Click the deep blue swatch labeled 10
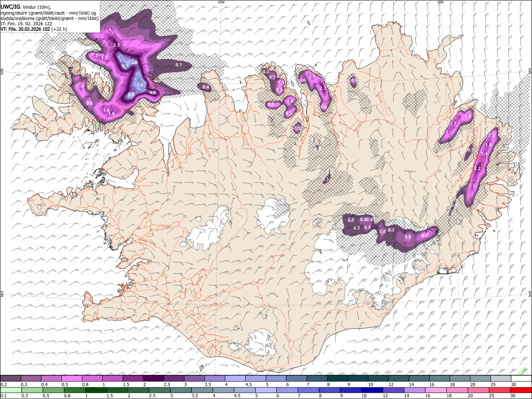Viewport: 532px width, 399px height. tap(372, 390)
